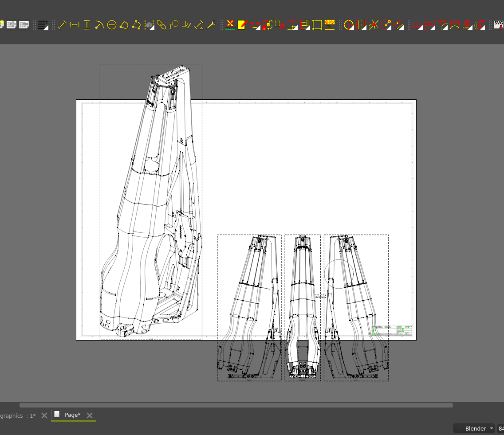Click the Select line attributes icon
This screenshot has width=504, height=435.
point(230,25)
